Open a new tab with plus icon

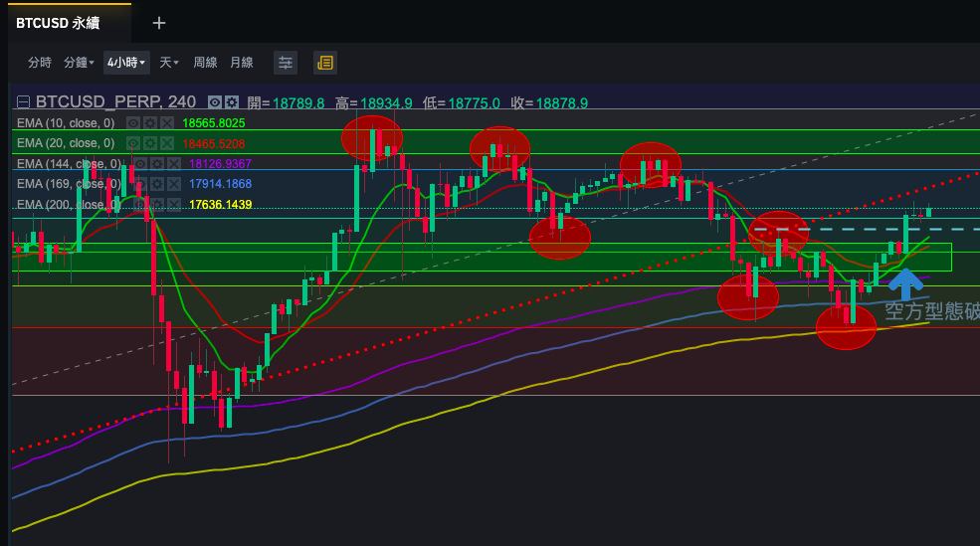tap(159, 23)
